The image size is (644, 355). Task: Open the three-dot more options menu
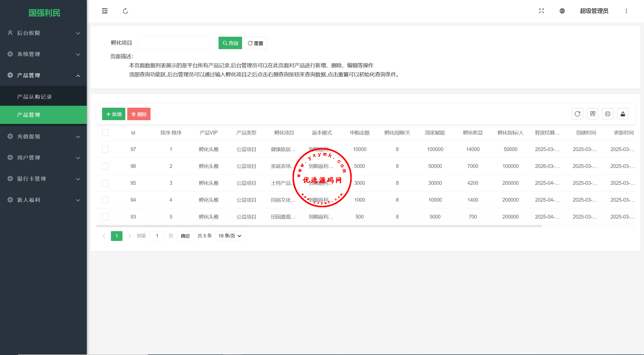(x=626, y=11)
